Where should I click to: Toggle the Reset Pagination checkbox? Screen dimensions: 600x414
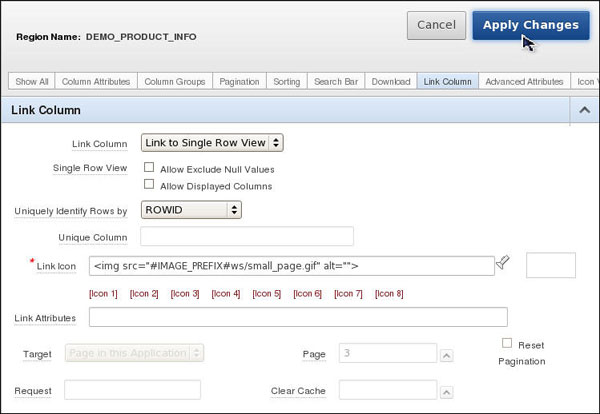tap(509, 343)
